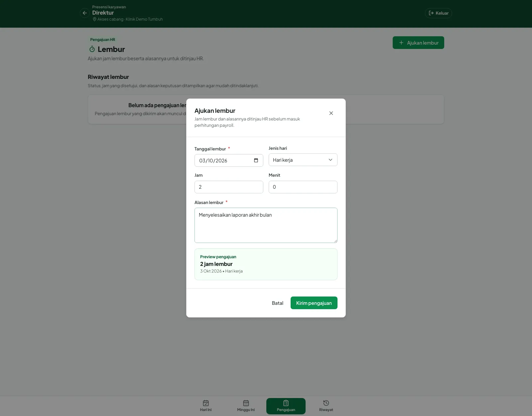Click the Riwayat lembur heading
The image size is (532, 416).
(108, 77)
